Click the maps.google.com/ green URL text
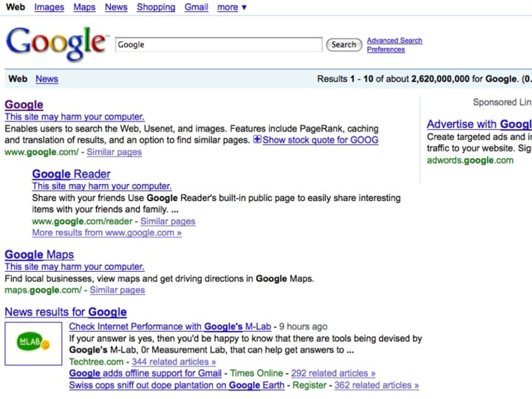 [x=43, y=290]
